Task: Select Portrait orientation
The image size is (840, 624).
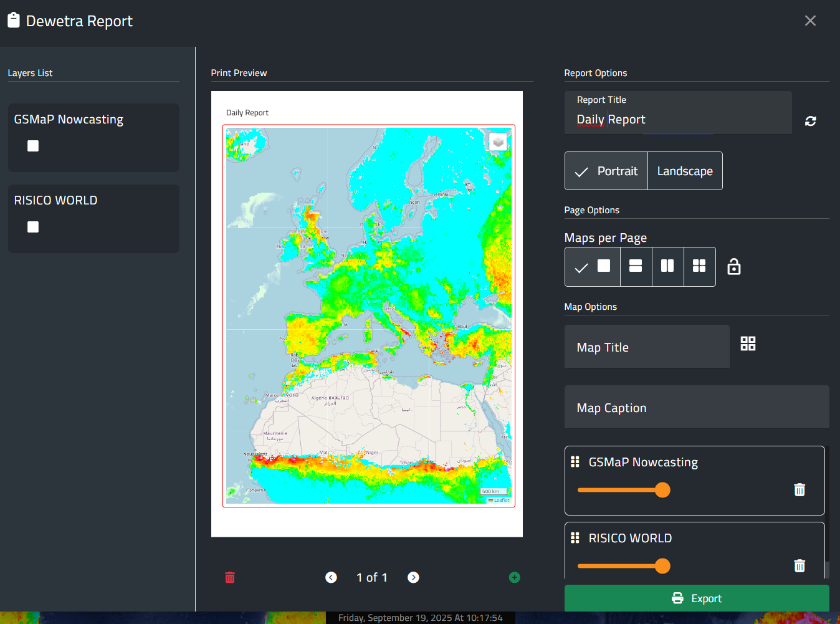Action: 606,171
